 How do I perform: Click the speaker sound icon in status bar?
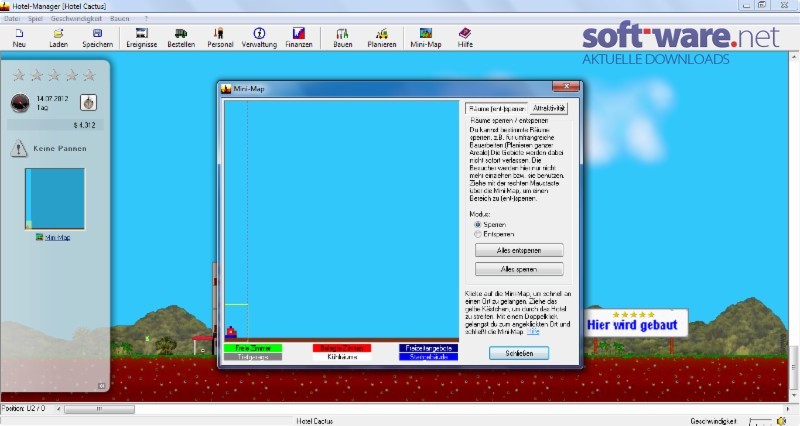tap(781, 421)
